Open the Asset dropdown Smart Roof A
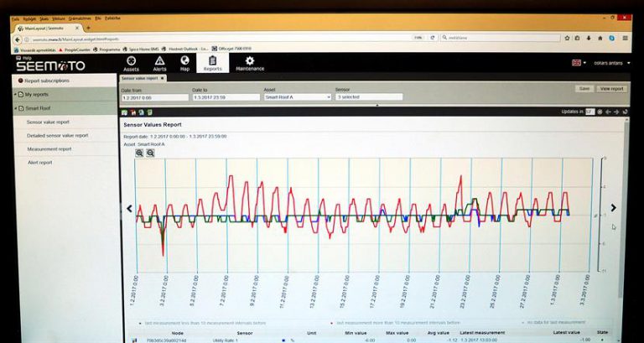Screen dimensions: 644x343 point(297,97)
